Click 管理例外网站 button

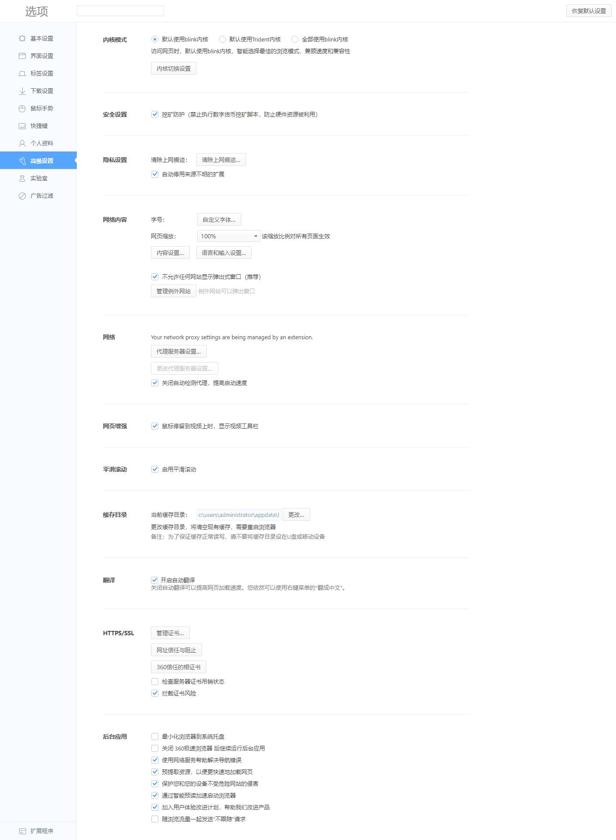(174, 291)
